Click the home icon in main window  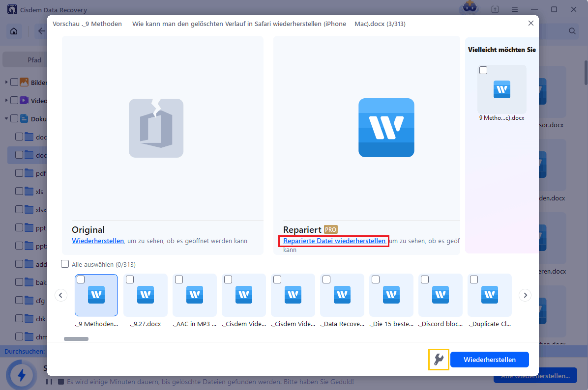(x=14, y=31)
